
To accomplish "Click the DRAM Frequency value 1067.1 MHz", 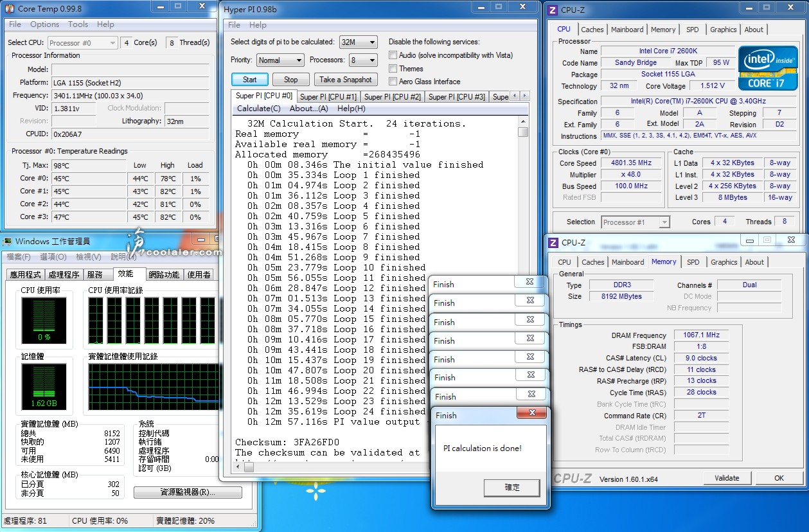I will coord(702,335).
